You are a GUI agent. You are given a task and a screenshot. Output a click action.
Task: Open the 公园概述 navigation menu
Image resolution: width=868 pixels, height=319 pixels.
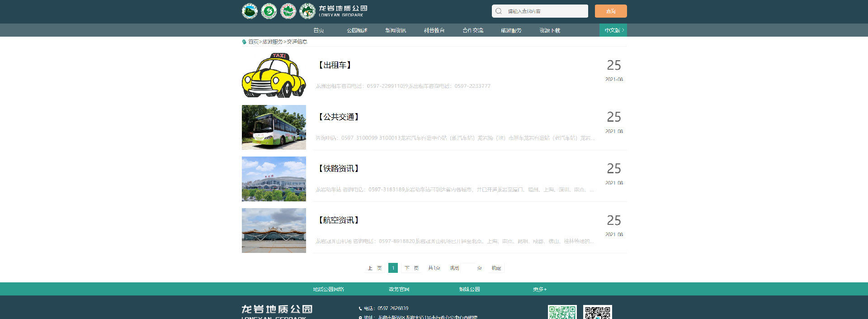357,30
